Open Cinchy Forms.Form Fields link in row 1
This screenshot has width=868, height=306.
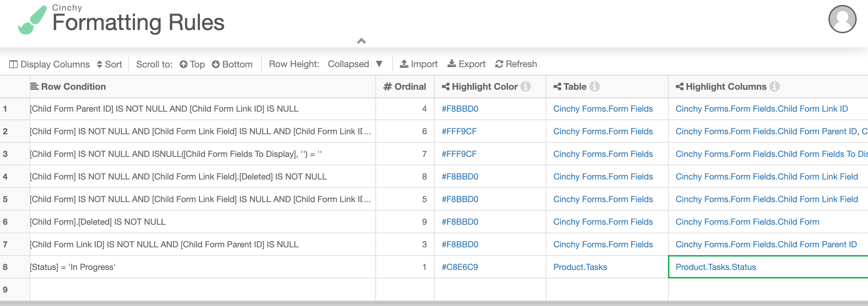(x=603, y=109)
